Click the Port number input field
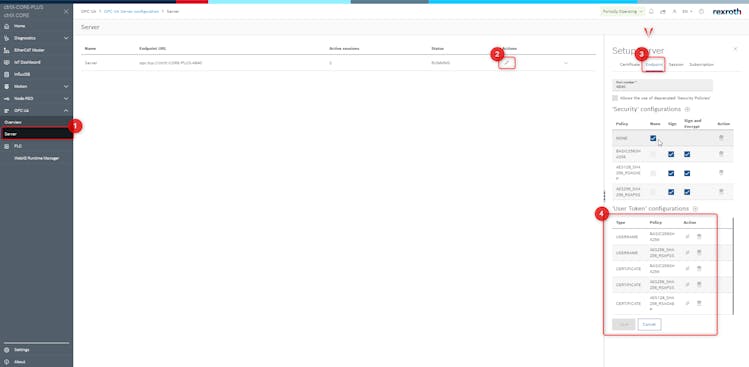Viewport: 749px width, 367px height. [x=663, y=85]
